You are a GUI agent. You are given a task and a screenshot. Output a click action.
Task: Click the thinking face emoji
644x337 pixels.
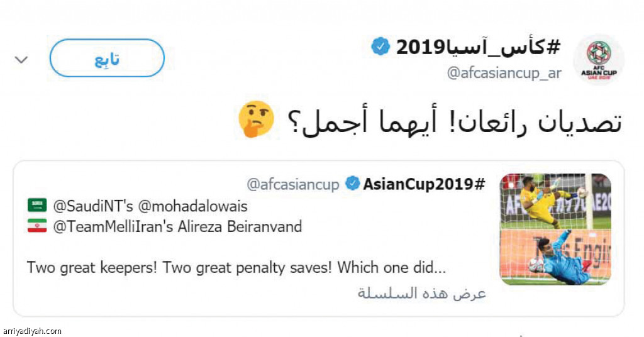point(257,119)
